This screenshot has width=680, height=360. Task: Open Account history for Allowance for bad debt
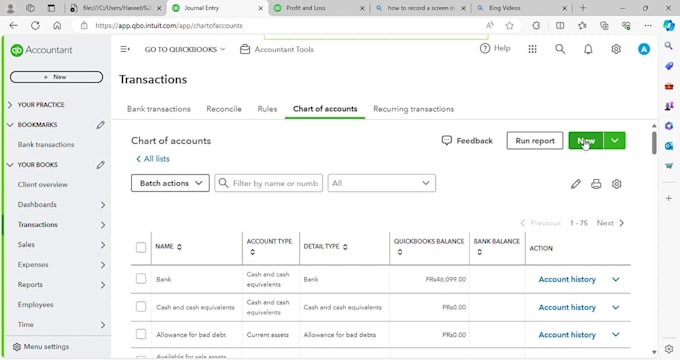click(x=567, y=334)
